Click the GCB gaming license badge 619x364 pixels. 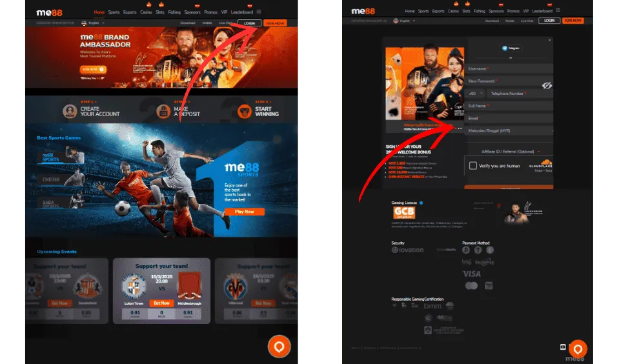(x=404, y=212)
